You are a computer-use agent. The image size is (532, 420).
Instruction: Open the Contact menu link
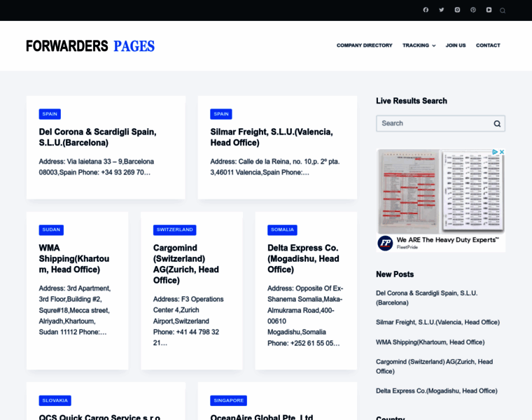pos(488,45)
